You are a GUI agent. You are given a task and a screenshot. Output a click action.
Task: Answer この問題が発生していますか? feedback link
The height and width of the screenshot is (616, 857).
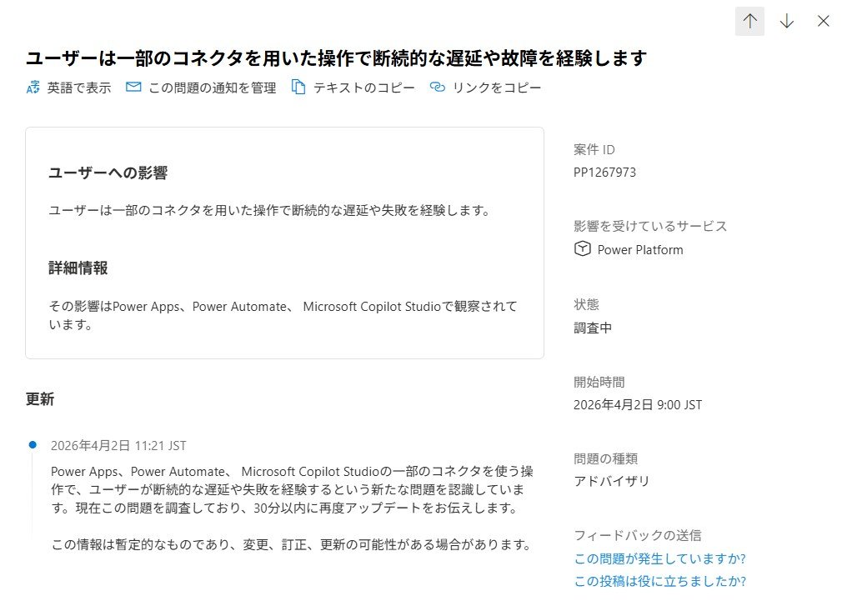click(659, 558)
